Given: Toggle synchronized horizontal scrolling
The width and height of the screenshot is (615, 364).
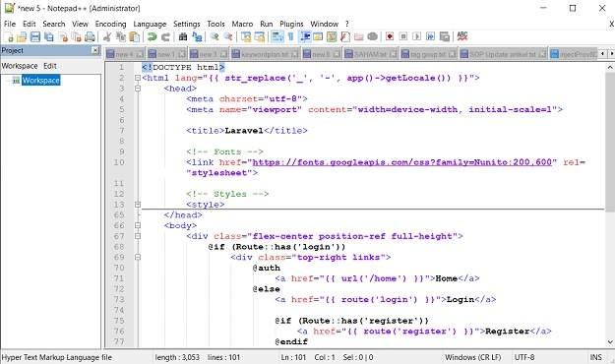Looking at the screenshot, I should 259,37.
